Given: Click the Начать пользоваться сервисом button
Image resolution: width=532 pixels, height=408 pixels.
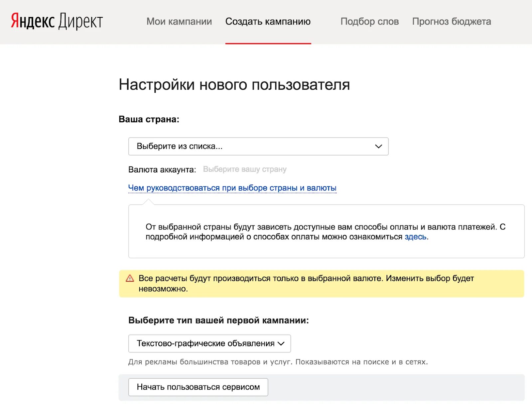Looking at the screenshot, I should [198, 387].
